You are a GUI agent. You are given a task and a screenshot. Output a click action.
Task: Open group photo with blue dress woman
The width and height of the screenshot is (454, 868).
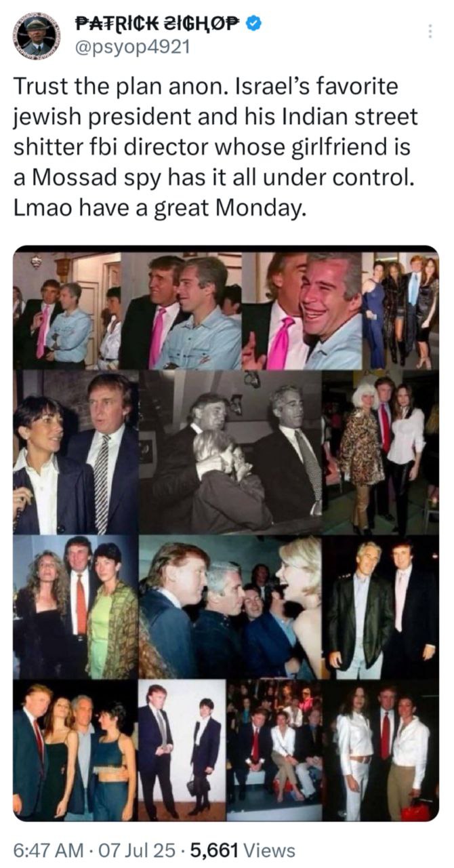400,311
